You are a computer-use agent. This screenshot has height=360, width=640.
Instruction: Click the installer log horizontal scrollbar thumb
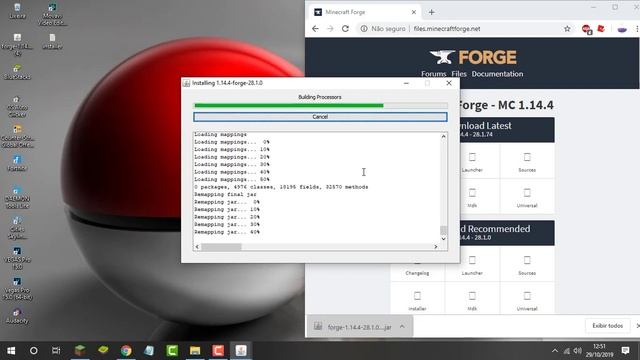click(222, 247)
